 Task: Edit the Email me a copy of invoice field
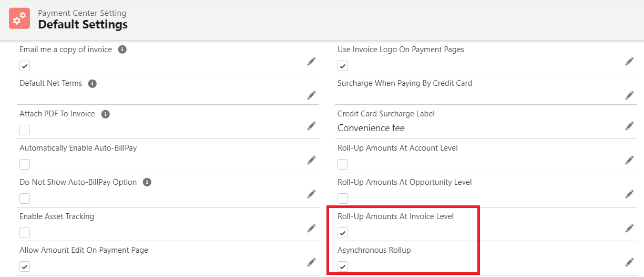point(311,62)
